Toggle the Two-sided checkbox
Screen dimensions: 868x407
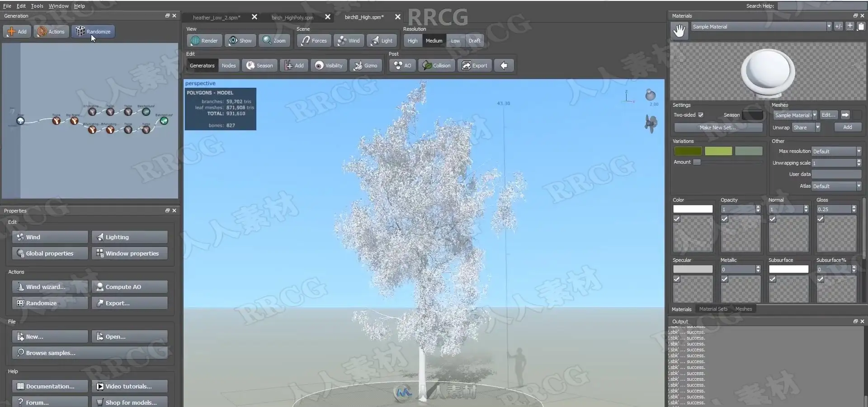point(701,115)
